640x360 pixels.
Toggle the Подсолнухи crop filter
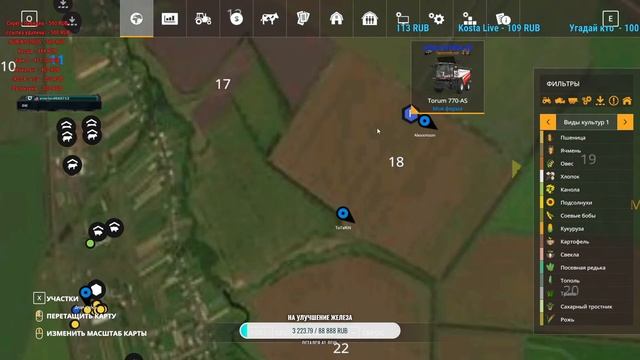(587, 202)
